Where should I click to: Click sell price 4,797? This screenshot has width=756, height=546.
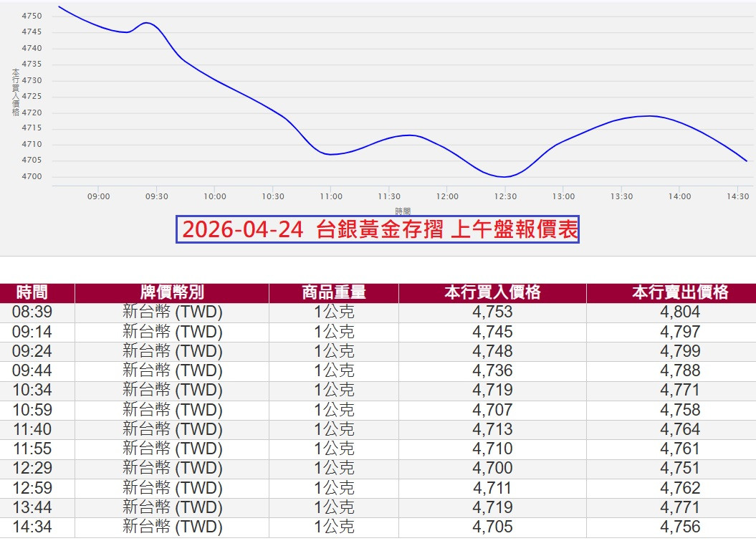point(680,332)
